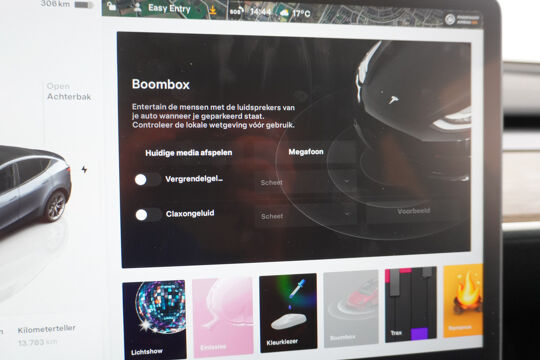Tap the orange software download icon
The height and width of the screenshot is (360, 540).
[x=213, y=10]
